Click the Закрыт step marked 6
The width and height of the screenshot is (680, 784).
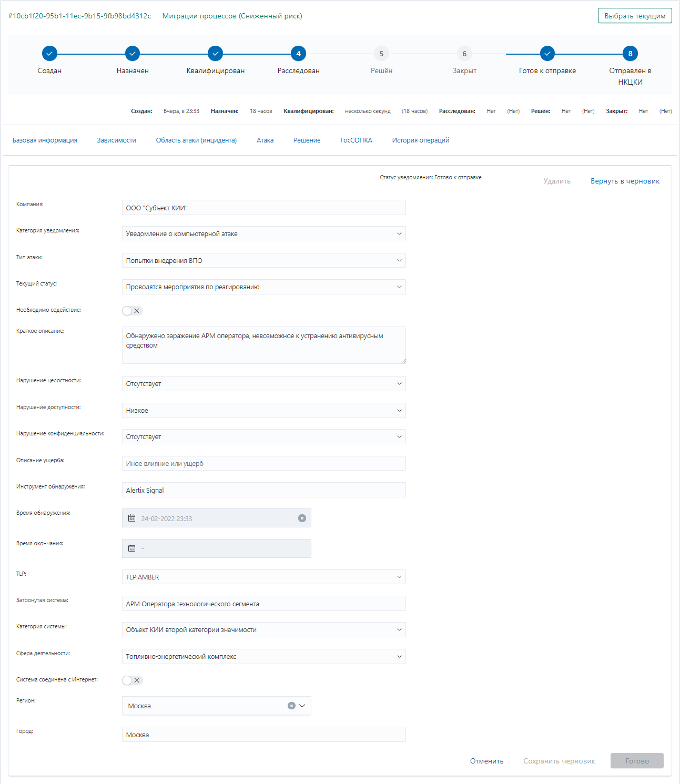(x=464, y=53)
